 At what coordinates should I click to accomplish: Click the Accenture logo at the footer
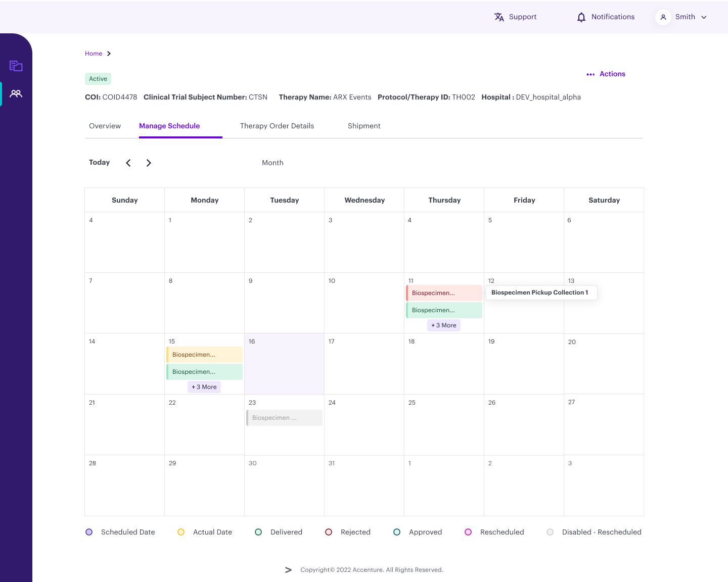(x=288, y=569)
